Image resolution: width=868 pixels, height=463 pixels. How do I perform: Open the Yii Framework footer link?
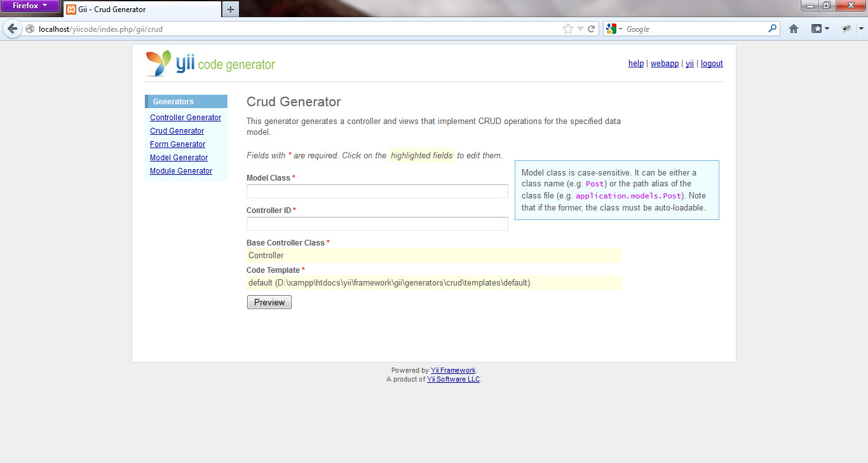(x=453, y=370)
